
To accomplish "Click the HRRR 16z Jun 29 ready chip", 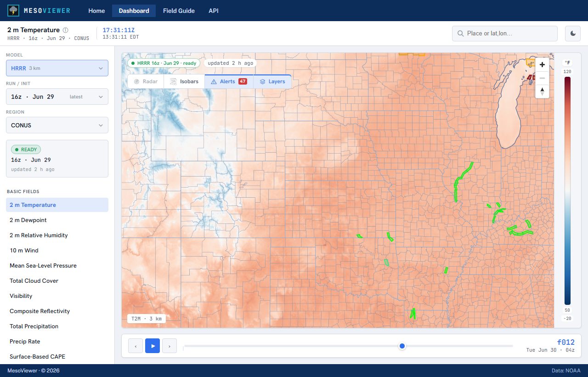I will 164,63.
